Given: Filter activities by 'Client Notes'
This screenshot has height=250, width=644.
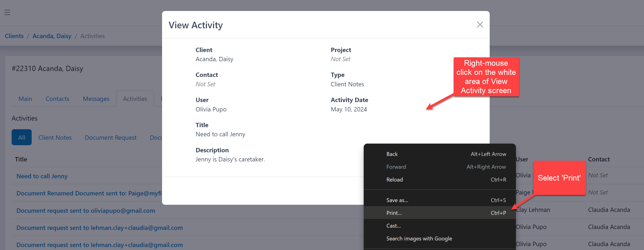Looking at the screenshot, I should click(55, 137).
